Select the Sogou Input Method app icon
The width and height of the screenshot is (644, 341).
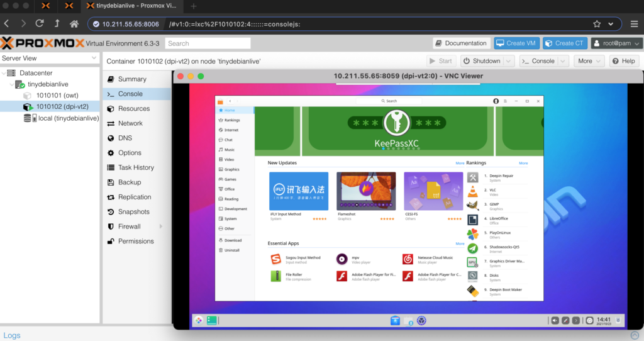(275, 259)
